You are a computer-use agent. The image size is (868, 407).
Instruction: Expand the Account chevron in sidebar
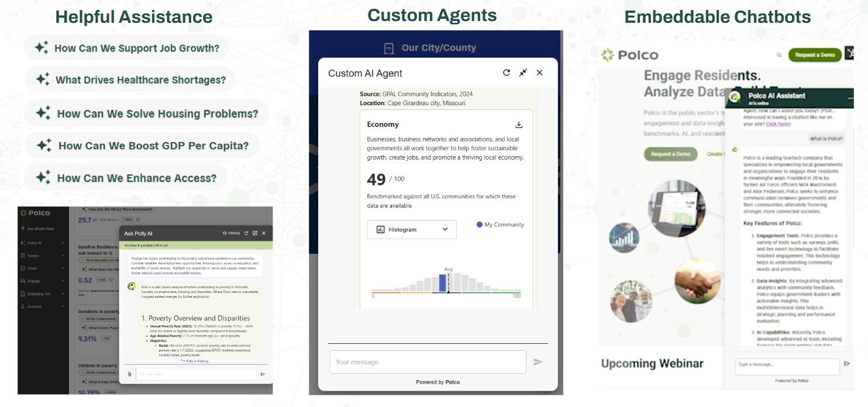(x=63, y=306)
